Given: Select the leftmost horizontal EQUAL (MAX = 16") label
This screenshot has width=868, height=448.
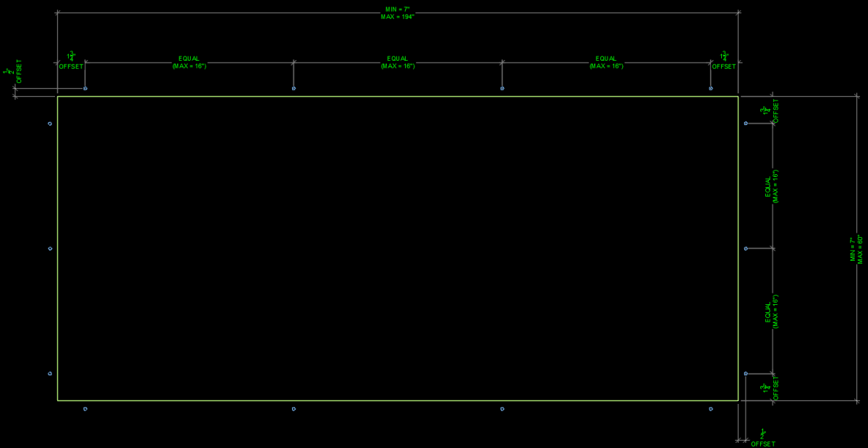Looking at the screenshot, I should click(190, 62).
